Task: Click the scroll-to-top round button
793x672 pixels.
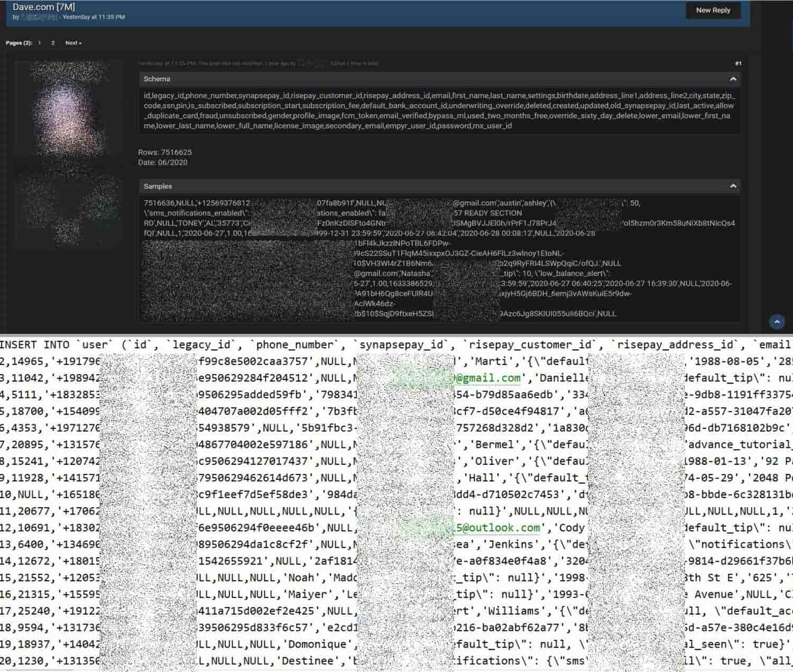Action: 777,321
